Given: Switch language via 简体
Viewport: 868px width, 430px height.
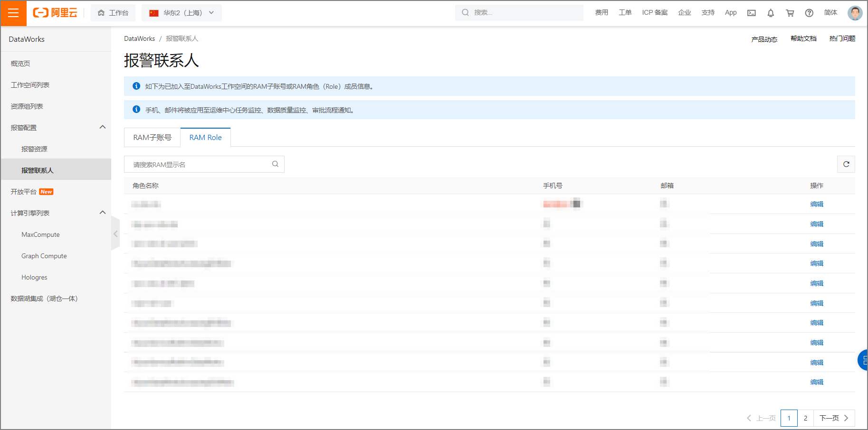Looking at the screenshot, I should pyautogui.click(x=830, y=13).
